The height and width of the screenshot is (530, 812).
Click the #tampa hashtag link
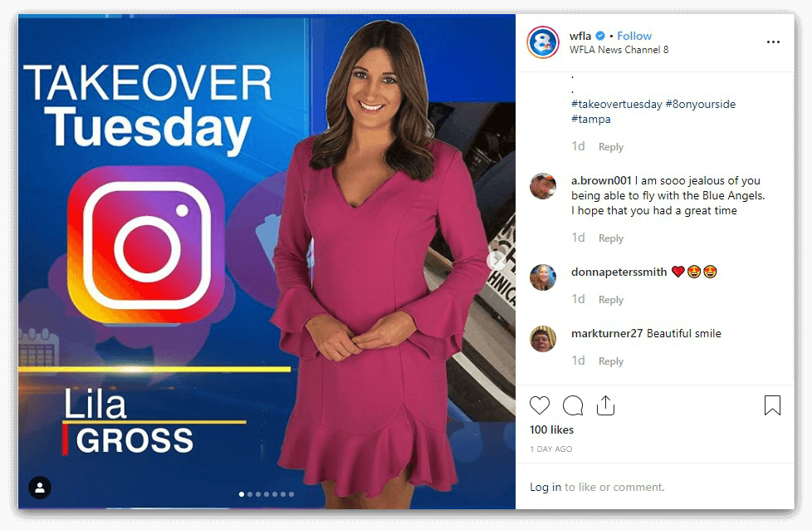(591, 119)
